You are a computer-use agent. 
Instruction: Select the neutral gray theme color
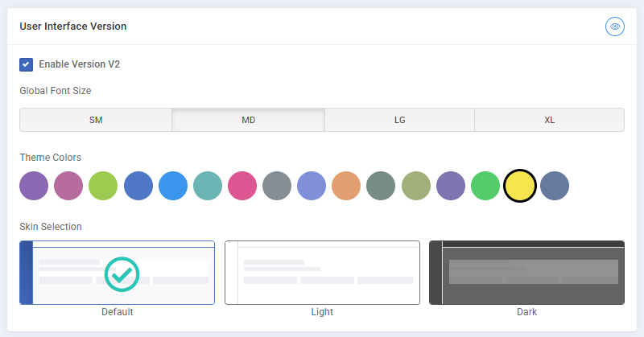277,186
